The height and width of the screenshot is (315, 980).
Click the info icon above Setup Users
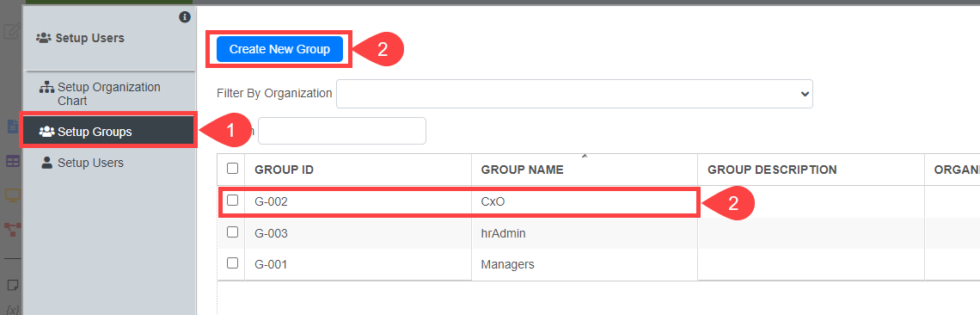pyautogui.click(x=184, y=17)
